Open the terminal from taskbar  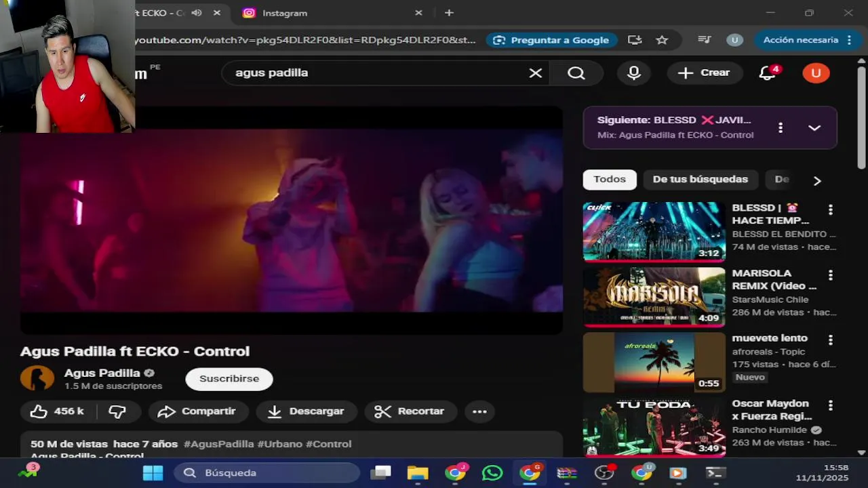pos(715,473)
